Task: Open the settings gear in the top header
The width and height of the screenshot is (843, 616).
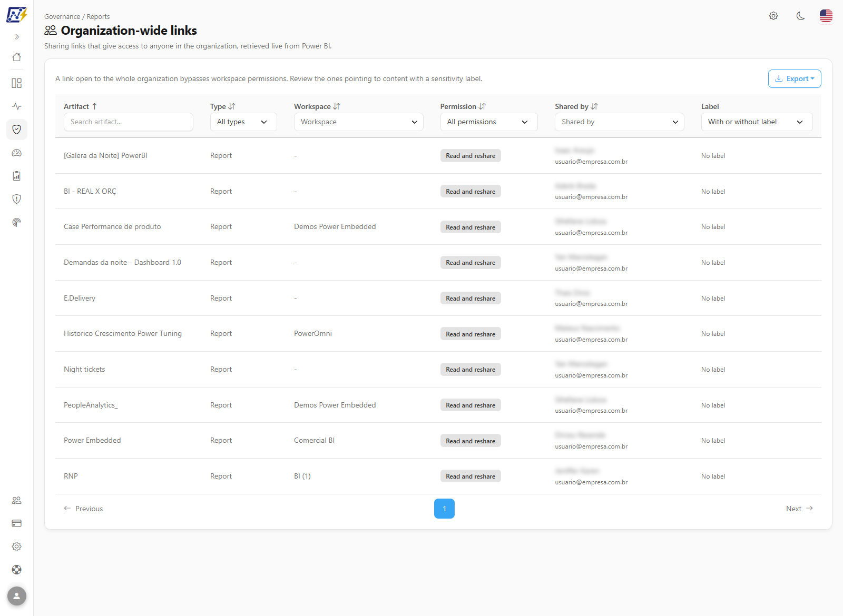Action: (773, 16)
